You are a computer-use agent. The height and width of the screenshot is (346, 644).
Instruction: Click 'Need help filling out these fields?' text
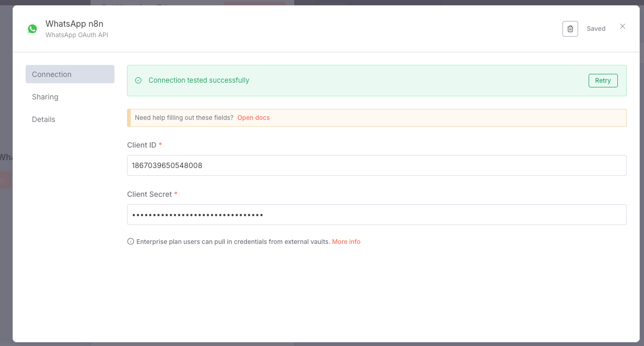(x=184, y=118)
